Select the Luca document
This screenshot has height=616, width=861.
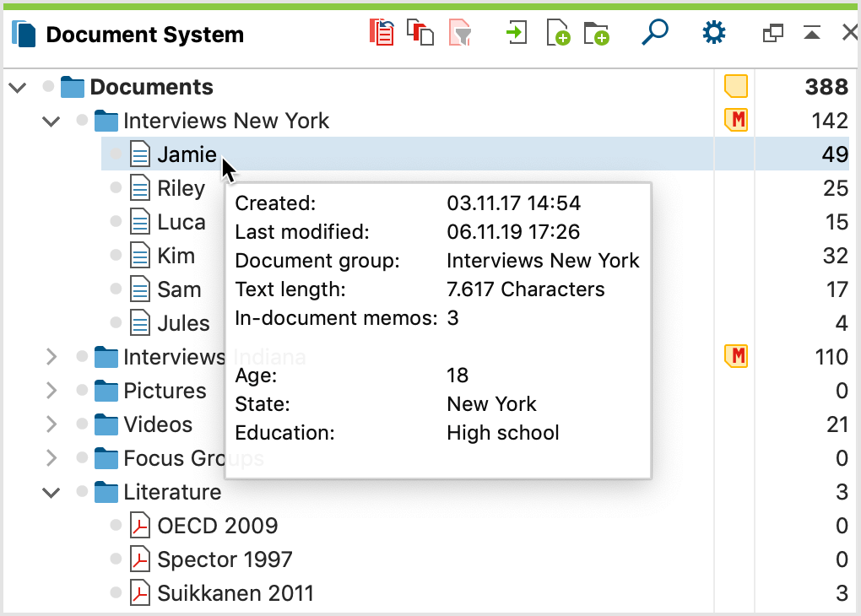coord(181,222)
